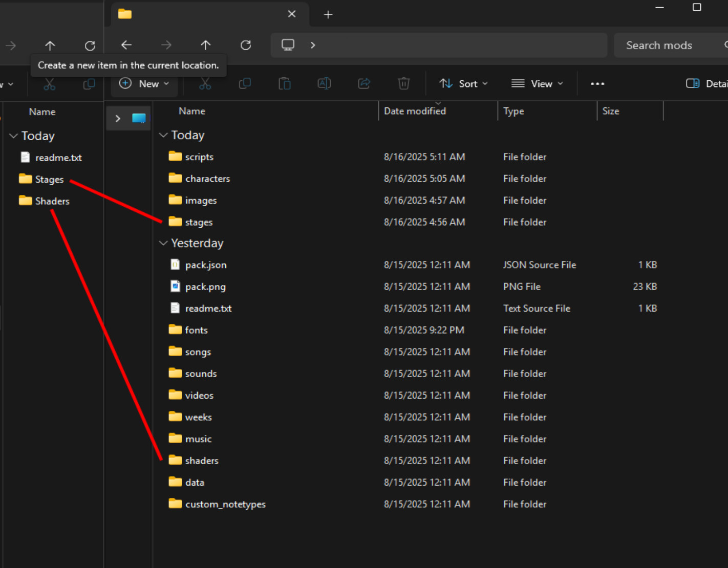Click the Share icon in toolbar
This screenshot has width=728, height=568.
364,83
